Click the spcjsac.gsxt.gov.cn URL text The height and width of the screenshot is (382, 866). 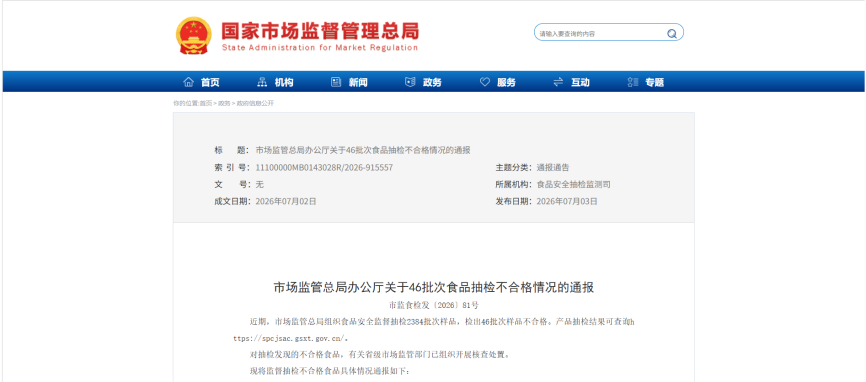click(x=291, y=338)
